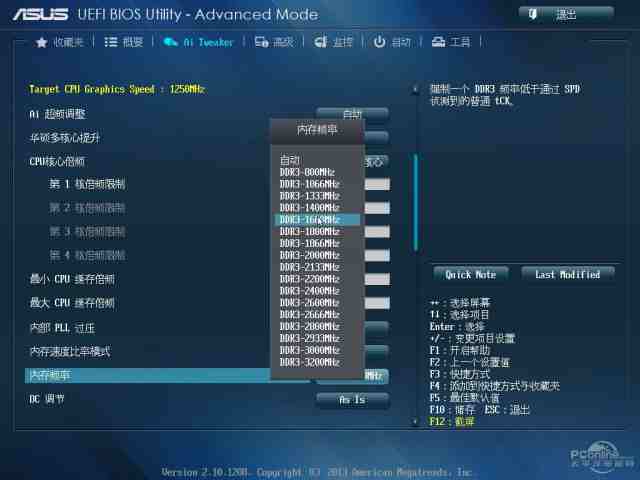The height and width of the screenshot is (480, 640).
Task: Select DDR3-1066MHz from the list
Action: point(310,184)
